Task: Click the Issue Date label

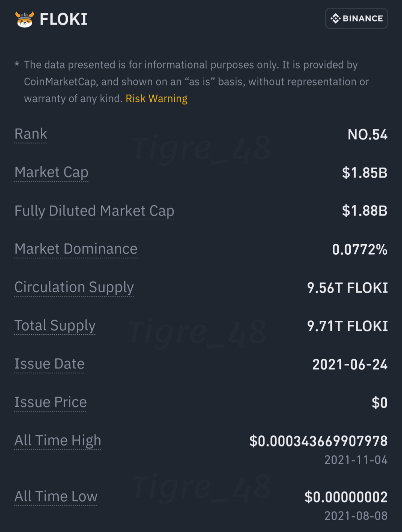Action: coord(50,364)
